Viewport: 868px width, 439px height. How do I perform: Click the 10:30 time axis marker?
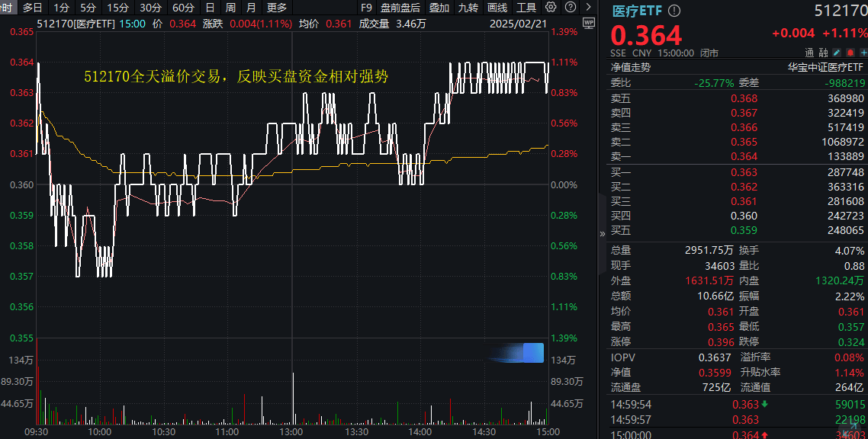coord(163,432)
